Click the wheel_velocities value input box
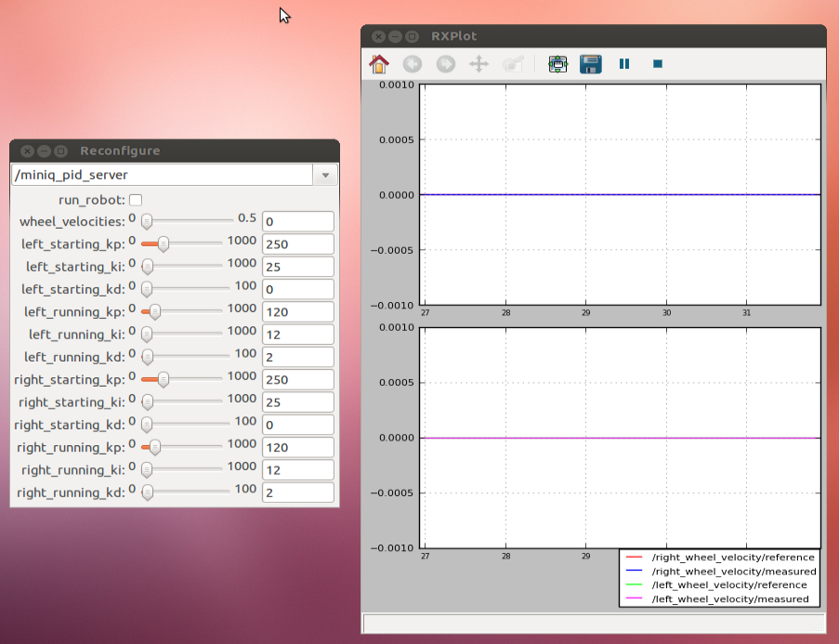The width and height of the screenshot is (839, 644). click(x=297, y=222)
